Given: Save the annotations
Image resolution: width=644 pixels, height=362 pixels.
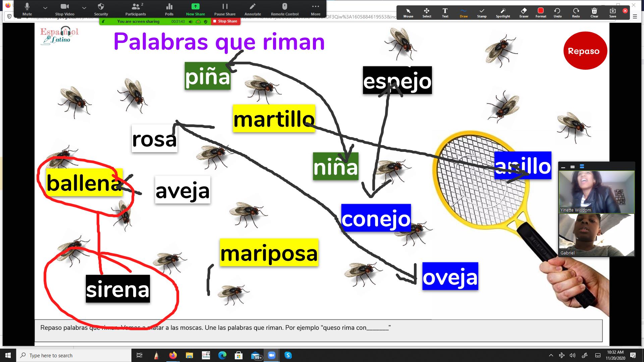Looking at the screenshot, I should click(x=612, y=12).
